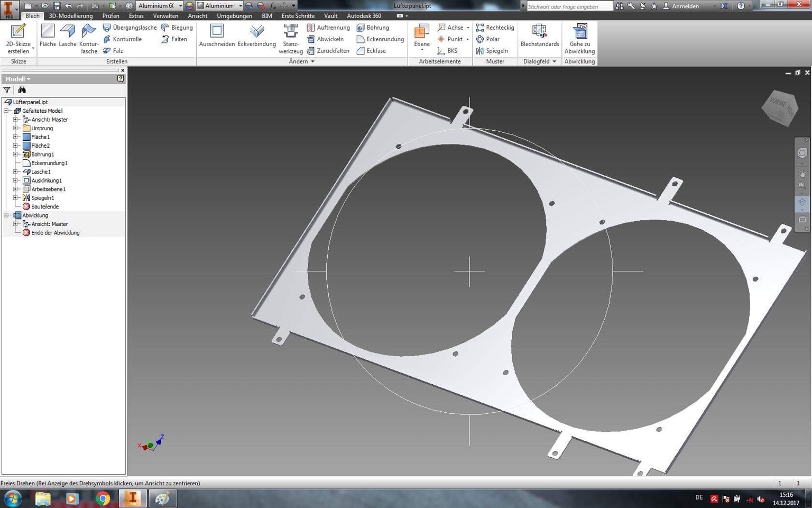Open the Modell browser dropdown
Screen dimensions: 812x508
pyautogui.click(x=18, y=79)
